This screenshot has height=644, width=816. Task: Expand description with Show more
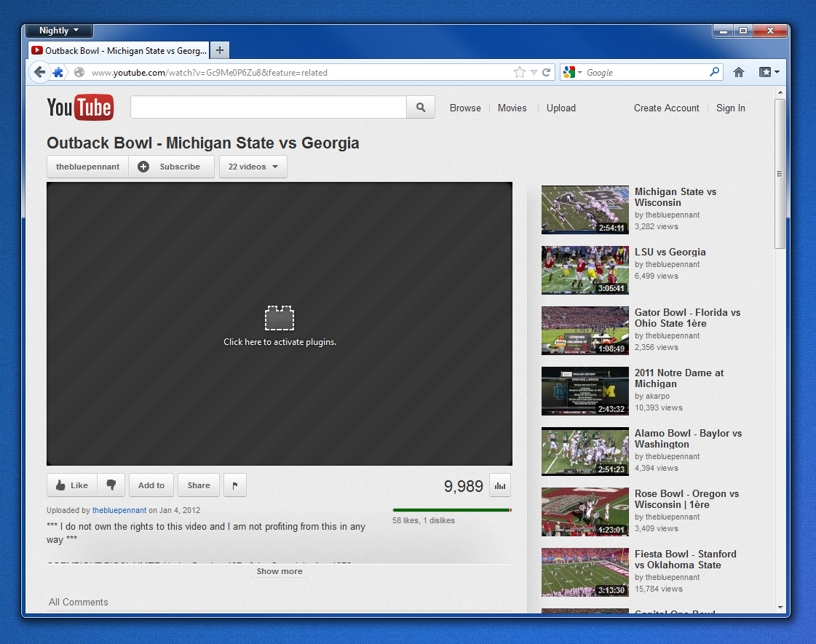[280, 571]
